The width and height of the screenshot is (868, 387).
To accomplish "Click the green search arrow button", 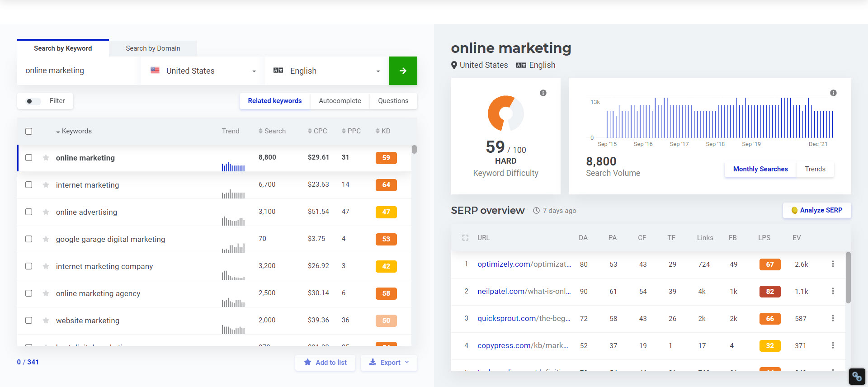I will click(402, 71).
